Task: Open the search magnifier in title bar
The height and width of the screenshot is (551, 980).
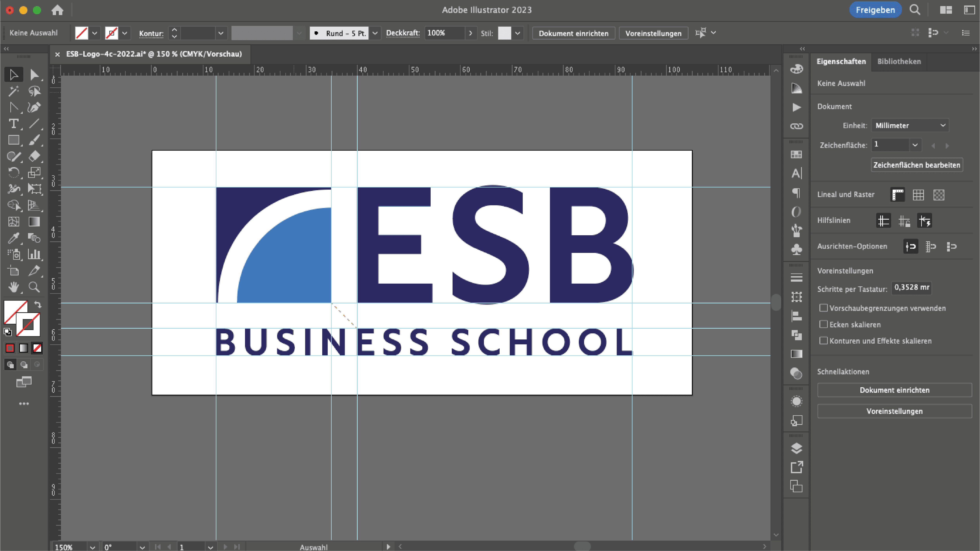Action: 915,10
